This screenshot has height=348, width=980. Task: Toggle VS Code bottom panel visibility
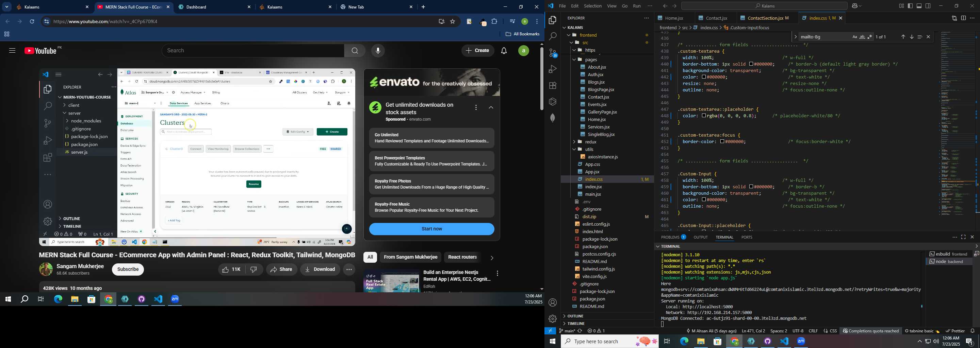pyautogui.click(x=919, y=6)
